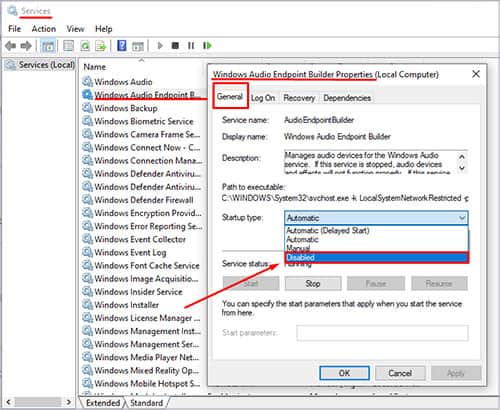500x410 pixels.
Task: Toggle the show/hide console tree icon
Action: pos(48,46)
